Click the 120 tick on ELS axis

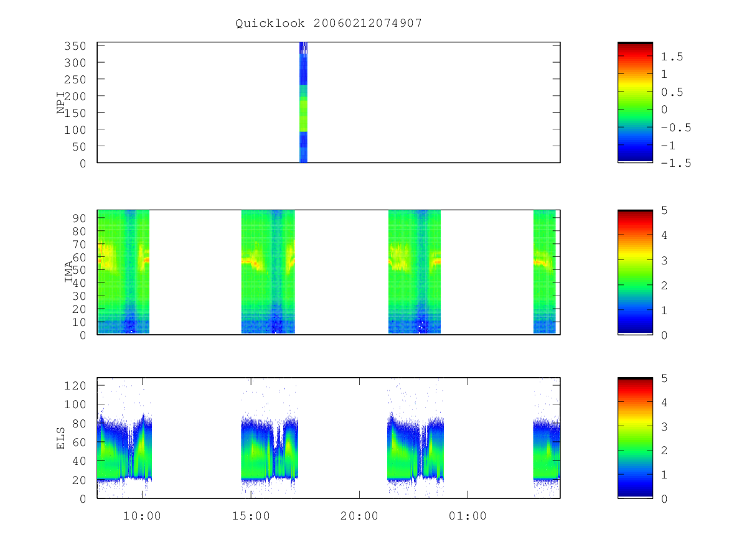76,386
